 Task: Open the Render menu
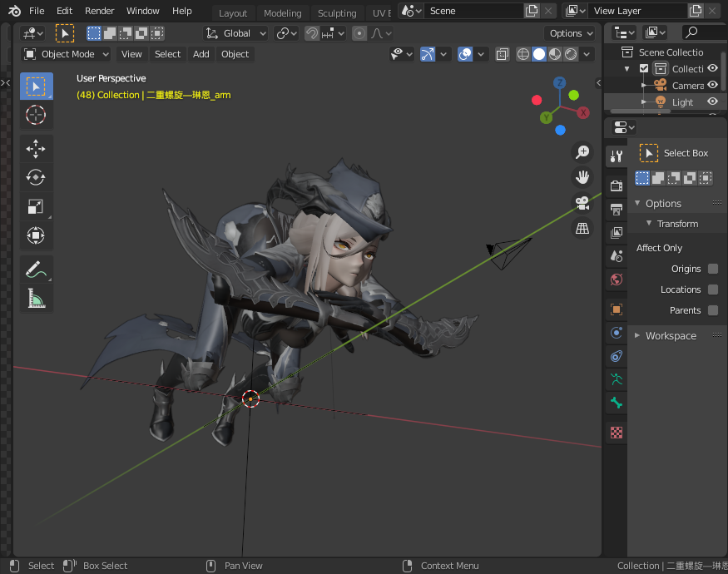pos(100,11)
